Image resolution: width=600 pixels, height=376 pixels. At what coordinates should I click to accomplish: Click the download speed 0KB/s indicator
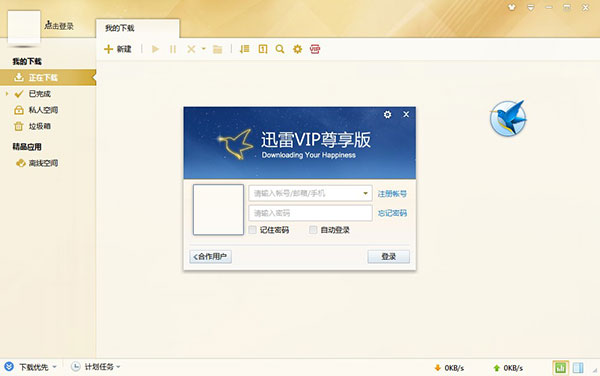tap(449, 368)
